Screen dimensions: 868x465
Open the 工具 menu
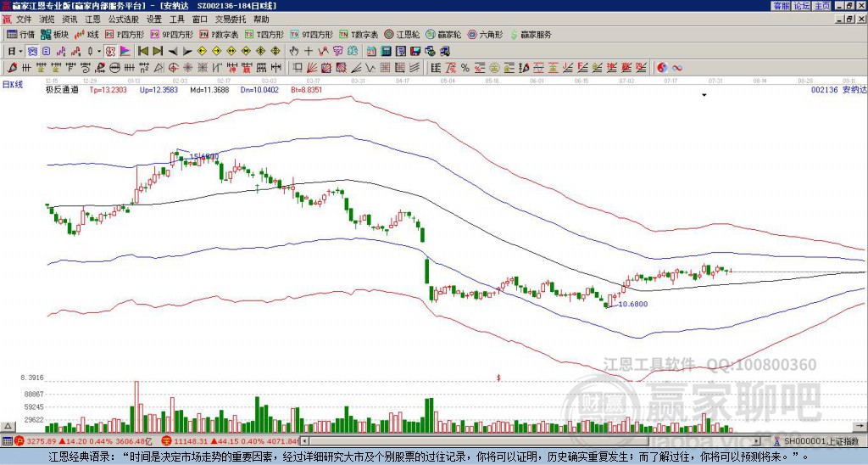click(176, 20)
